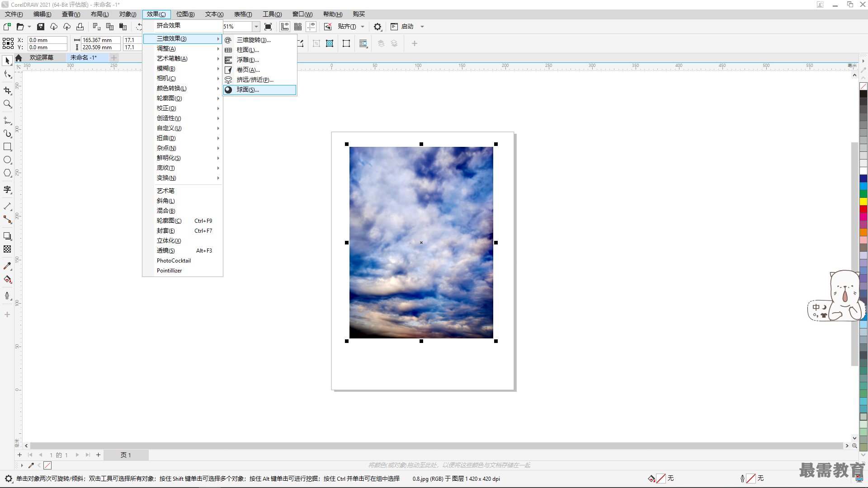Toggle snap off button
Viewport: 868px width, 488px height.
coord(328,27)
